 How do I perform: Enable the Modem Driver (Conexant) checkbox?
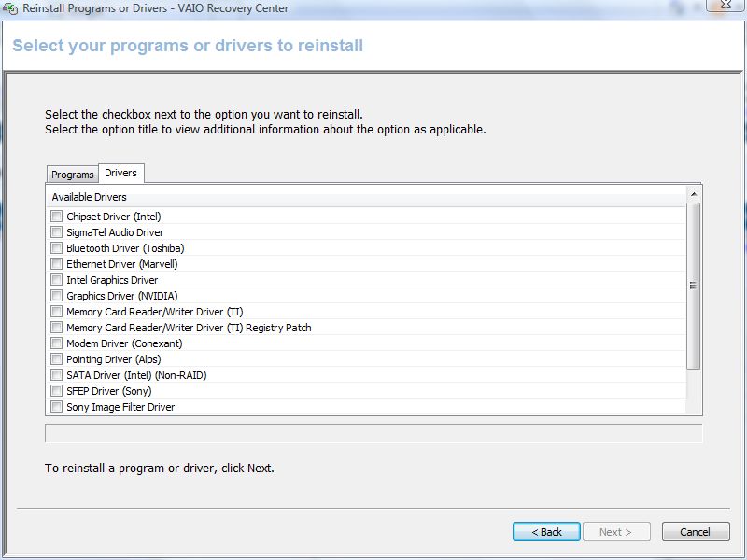pos(57,343)
